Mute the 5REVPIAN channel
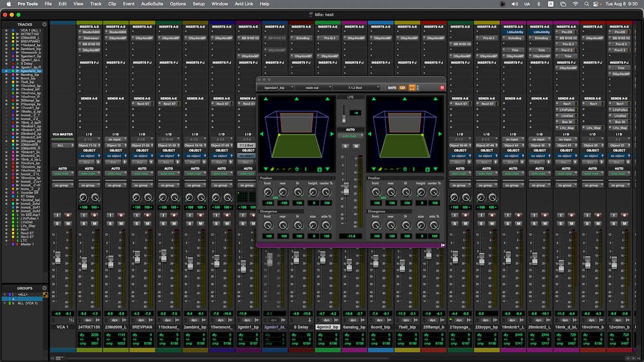The width and height of the screenshot is (644, 362). click(x=148, y=224)
